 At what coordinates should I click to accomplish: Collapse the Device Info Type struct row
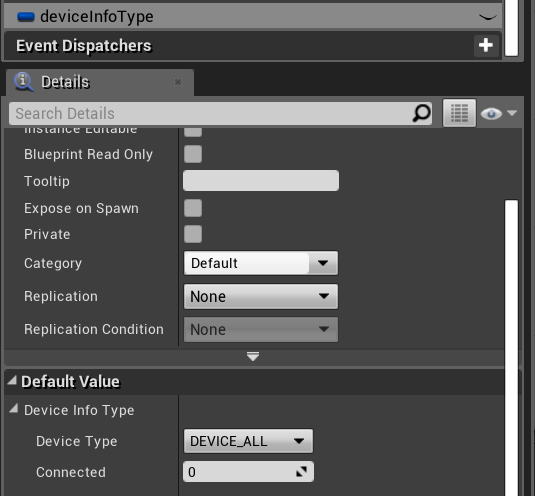(x=14, y=408)
